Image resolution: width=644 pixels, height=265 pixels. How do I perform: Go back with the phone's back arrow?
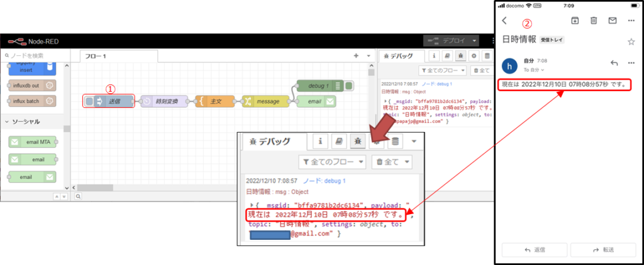pyautogui.click(x=504, y=21)
